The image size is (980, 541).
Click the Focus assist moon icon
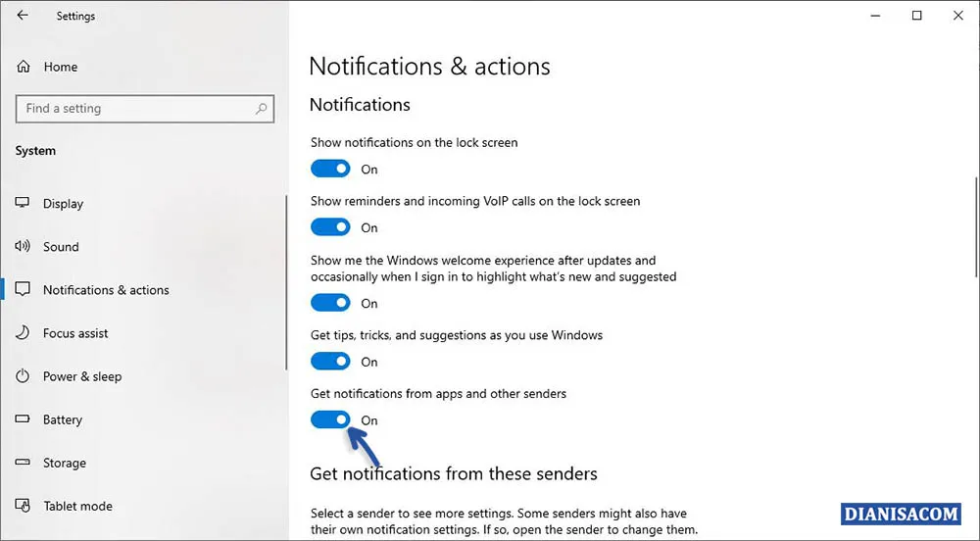tap(23, 332)
